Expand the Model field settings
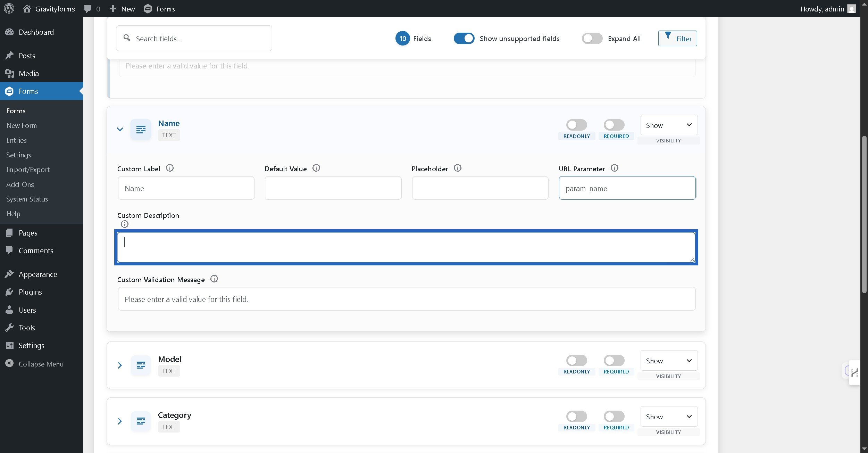 pyautogui.click(x=120, y=365)
